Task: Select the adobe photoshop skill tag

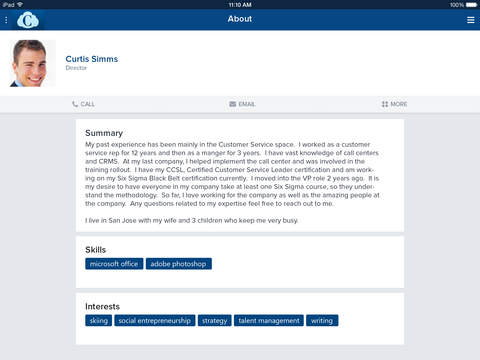Action: click(178, 264)
